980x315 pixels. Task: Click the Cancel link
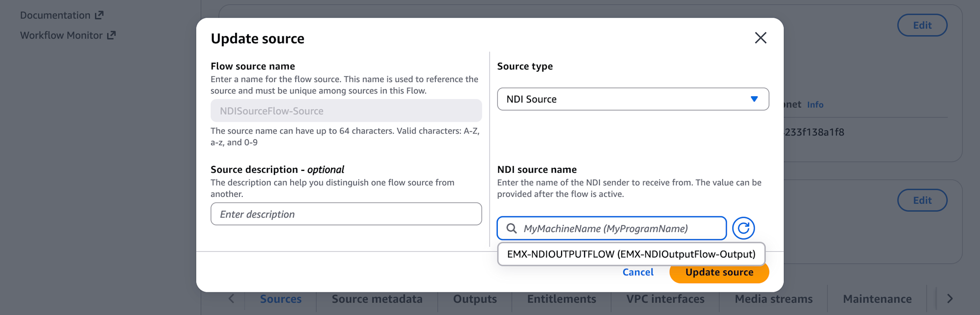tap(637, 272)
